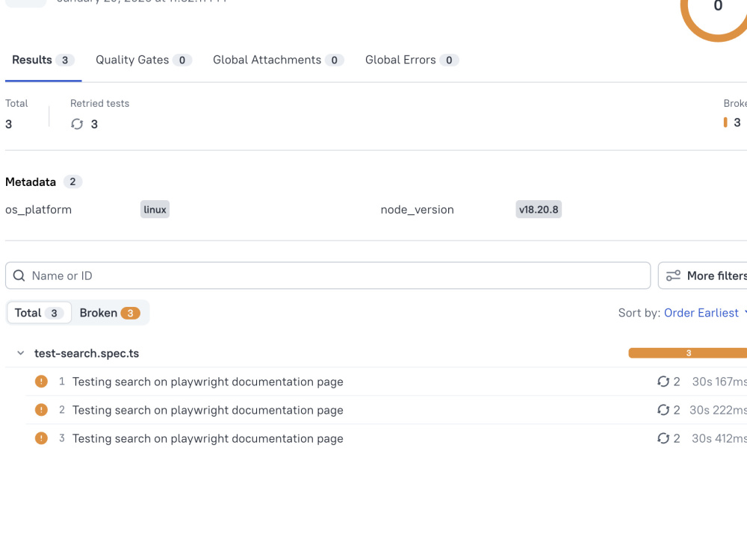
Task: Click the More filters sliders icon
Action: (673, 276)
